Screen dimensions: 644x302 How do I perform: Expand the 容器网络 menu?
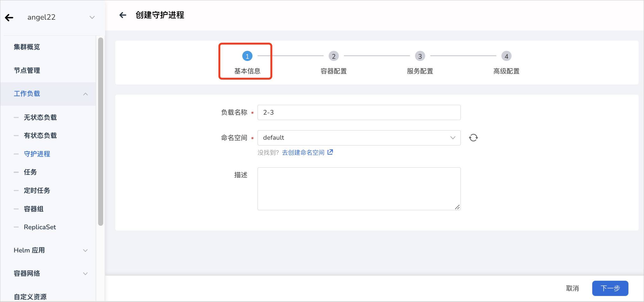[85, 274]
